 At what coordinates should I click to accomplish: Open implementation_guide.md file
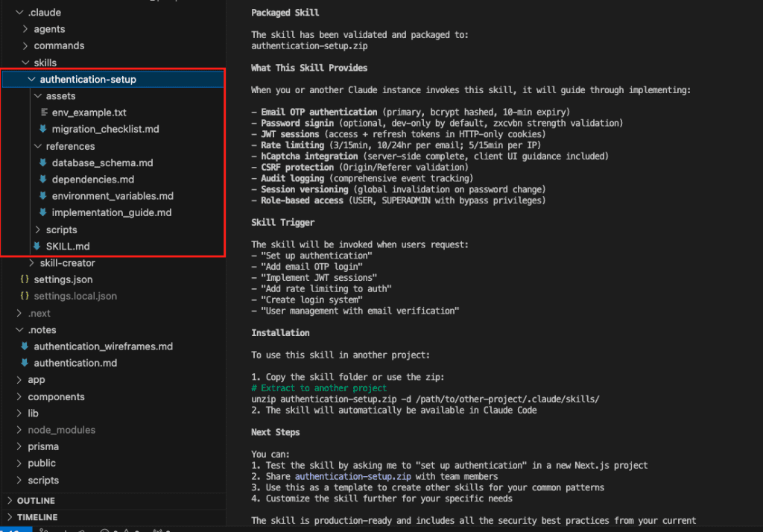(x=112, y=213)
